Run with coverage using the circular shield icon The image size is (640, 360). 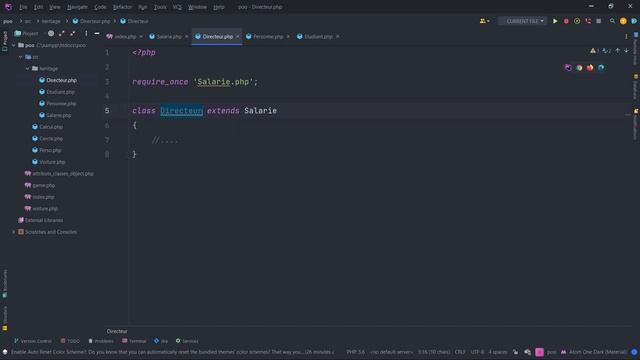(x=577, y=21)
